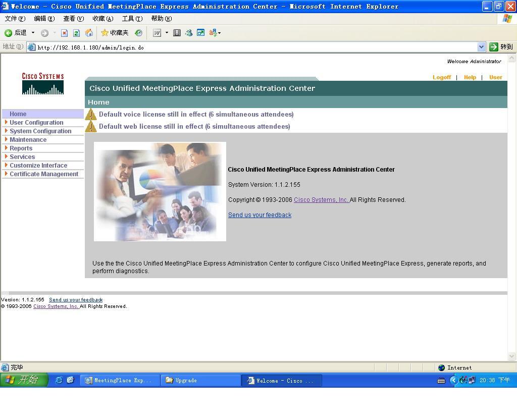Image resolution: width=517 pixels, height=420 pixels.
Task: Open the address bar URL dropdown
Action: coord(481,47)
